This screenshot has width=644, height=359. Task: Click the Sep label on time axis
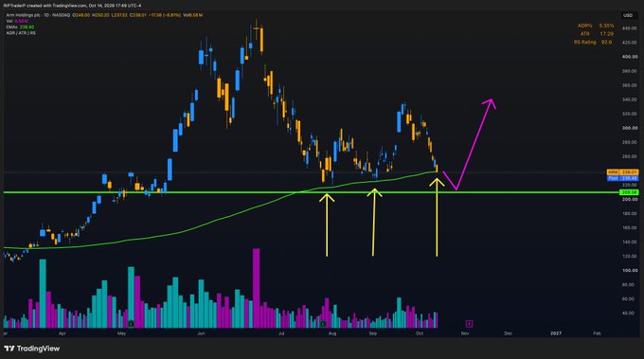[x=372, y=333]
